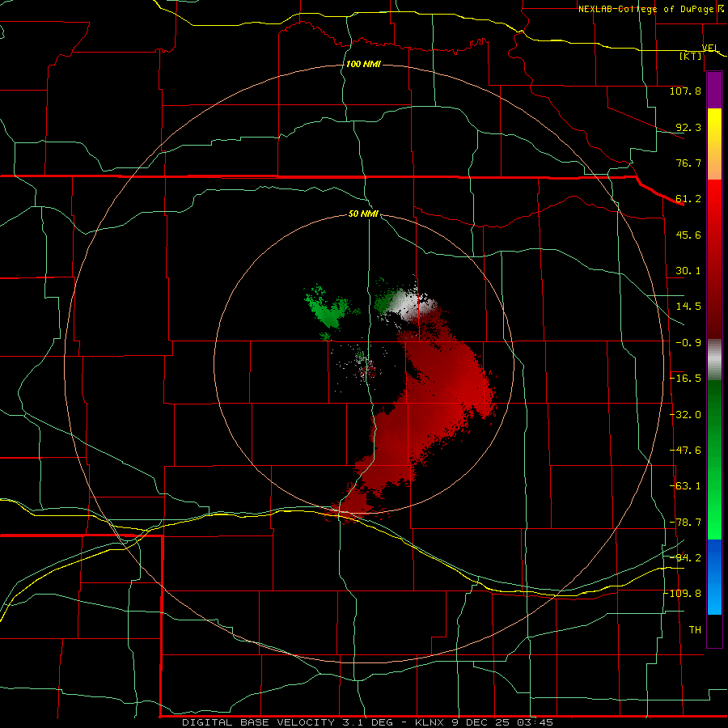Click the purple segment of the velocity color bar

click(714, 90)
